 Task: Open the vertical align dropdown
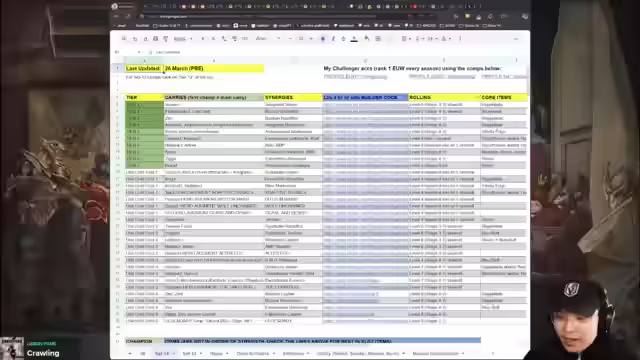click(419, 39)
